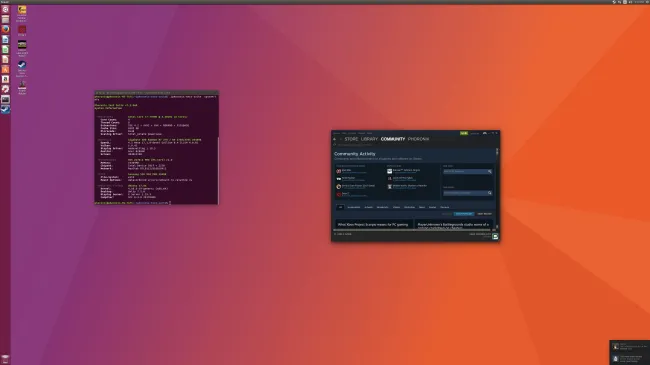650x365 pixels.
Task: Select the All filter tab in community feed
Action: (340, 207)
